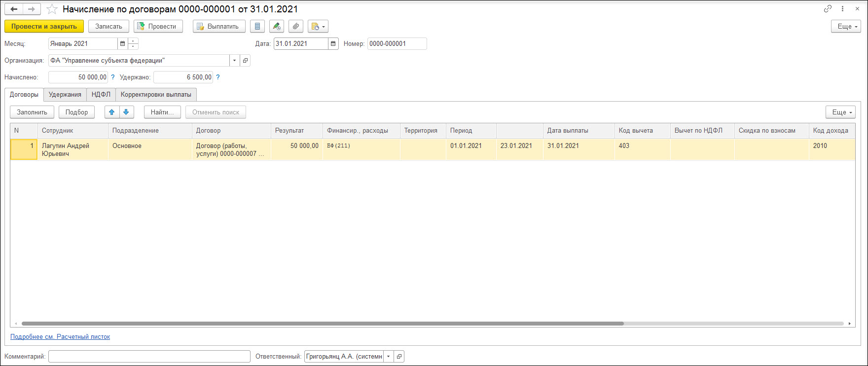Viewport: 868px width, 366px height.
Task: Click the Код дохода column header
Action: pos(832,131)
